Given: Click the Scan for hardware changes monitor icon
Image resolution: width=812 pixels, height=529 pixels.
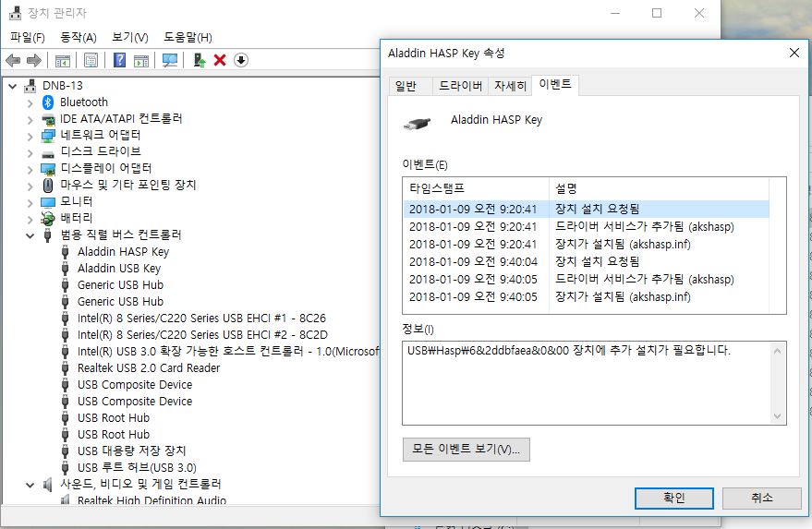Looking at the screenshot, I should (x=170, y=60).
